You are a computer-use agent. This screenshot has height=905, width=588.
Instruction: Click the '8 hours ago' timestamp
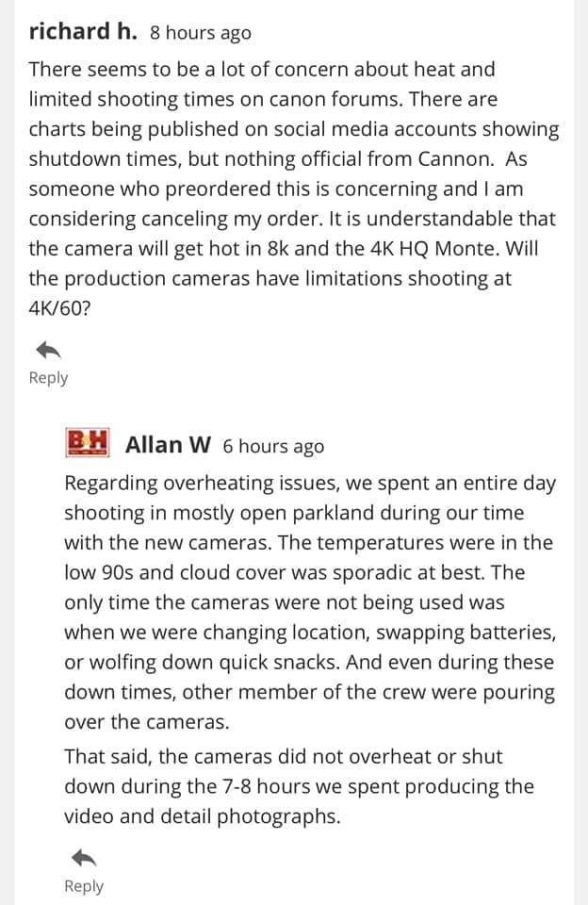point(201,33)
